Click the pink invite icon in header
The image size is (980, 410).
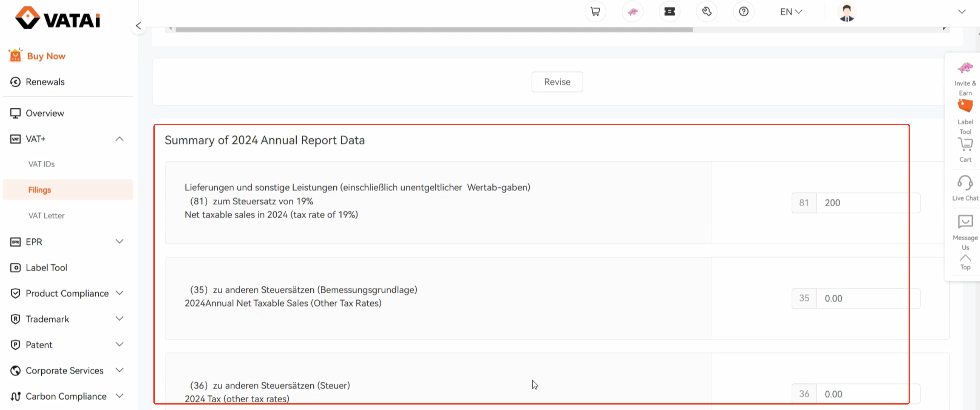tap(632, 12)
